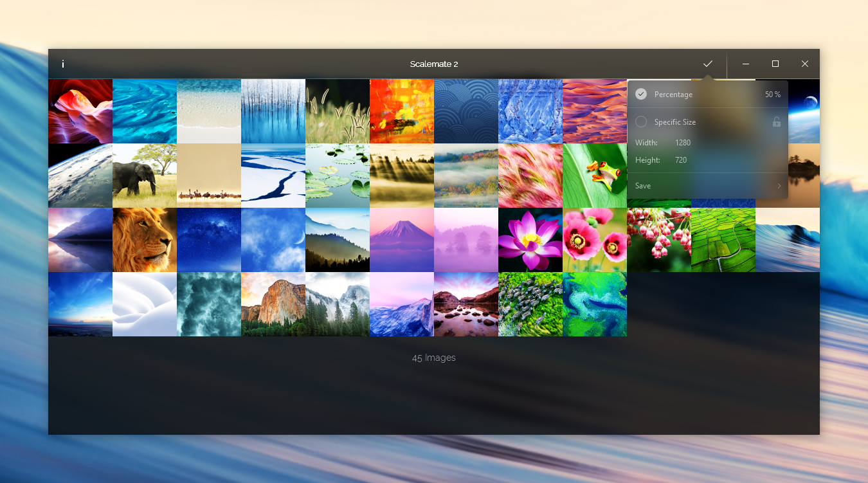Click the checkmark options icon
Viewport: 868px width, 483px height.
tap(708, 64)
